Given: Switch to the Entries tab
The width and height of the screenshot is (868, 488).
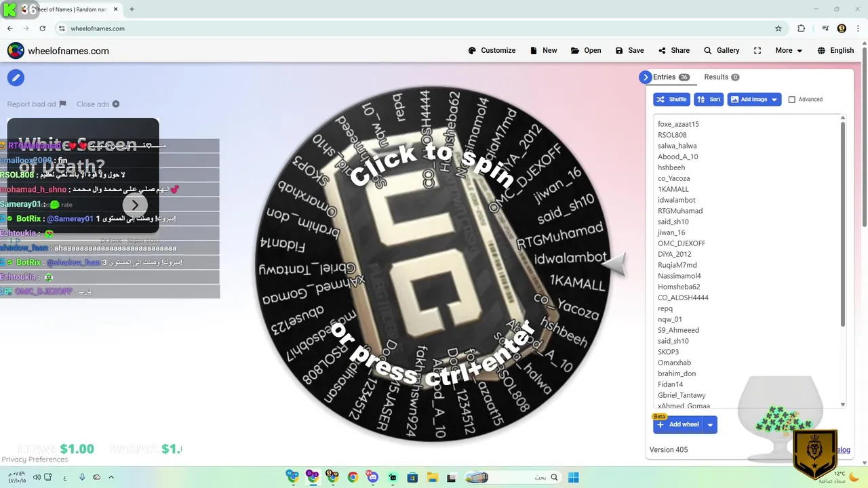Looking at the screenshot, I should [x=671, y=77].
